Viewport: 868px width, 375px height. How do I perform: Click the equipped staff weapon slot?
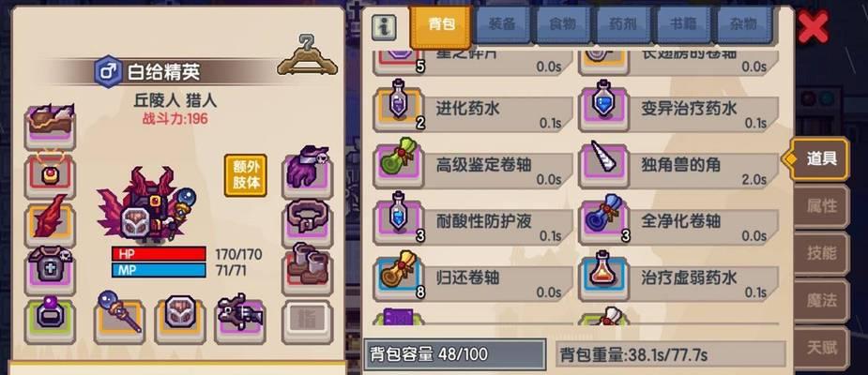pyautogui.click(x=119, y=319)
